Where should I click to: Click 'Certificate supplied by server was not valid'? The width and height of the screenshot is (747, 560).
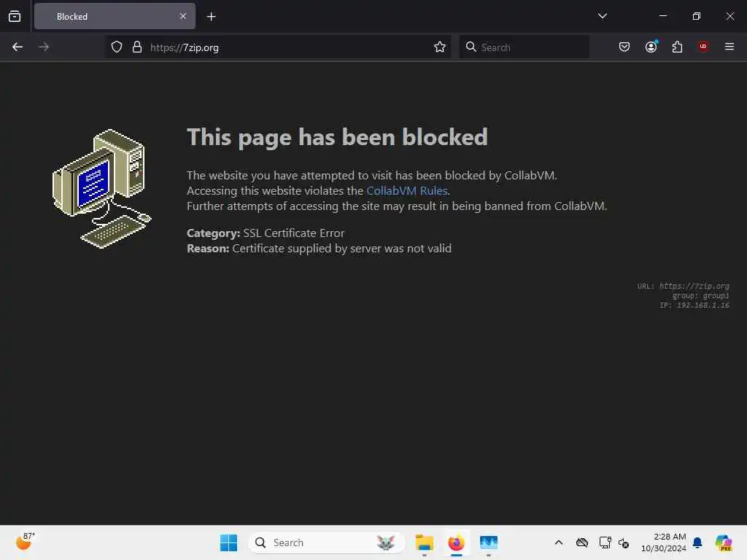(x=341, y=248)
